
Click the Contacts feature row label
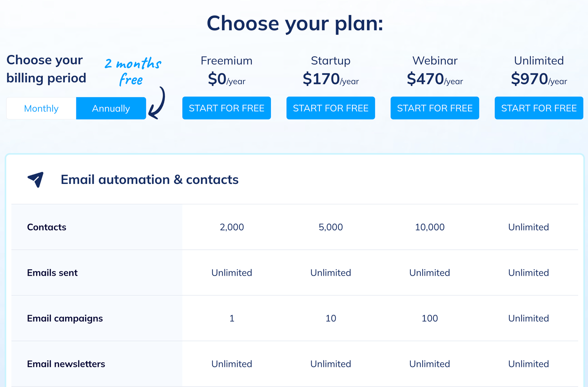coord(47,227)
